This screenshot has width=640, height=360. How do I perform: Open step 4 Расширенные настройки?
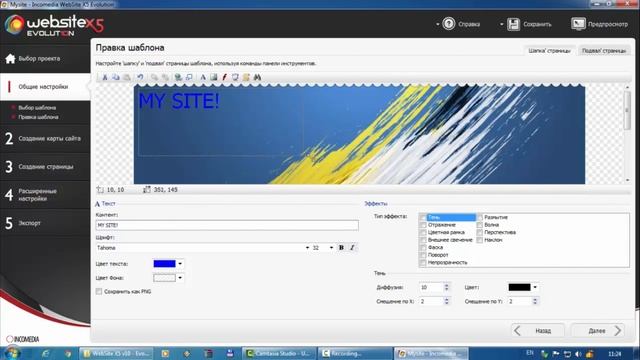coord(45,195)
